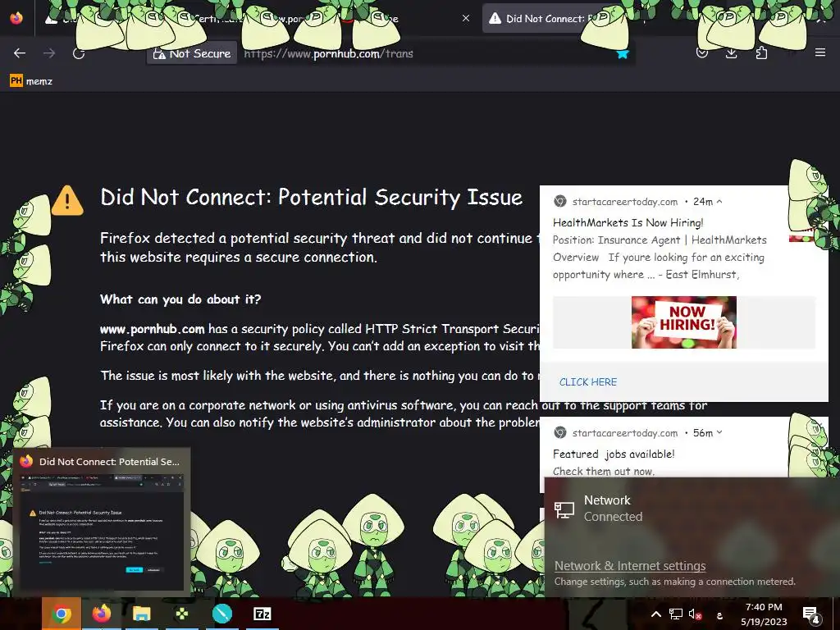Open Google Chrome from the taskbar

[x=61, y=614]
